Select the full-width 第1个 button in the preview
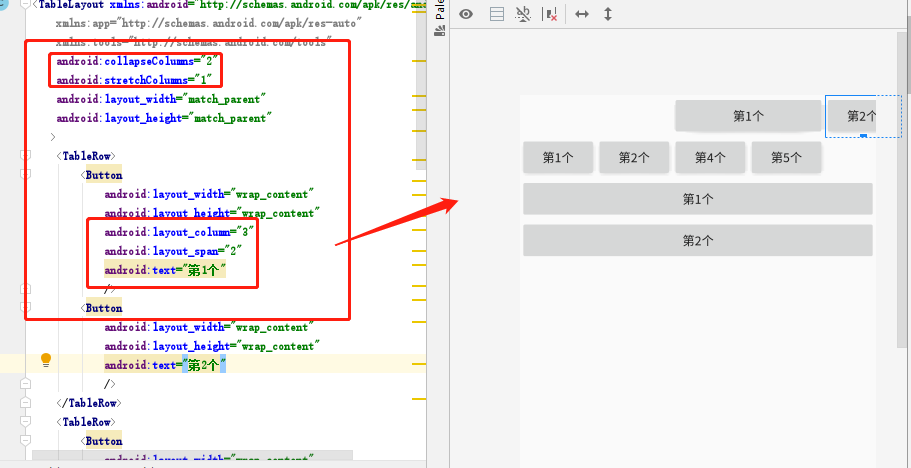 coord(698,199)
